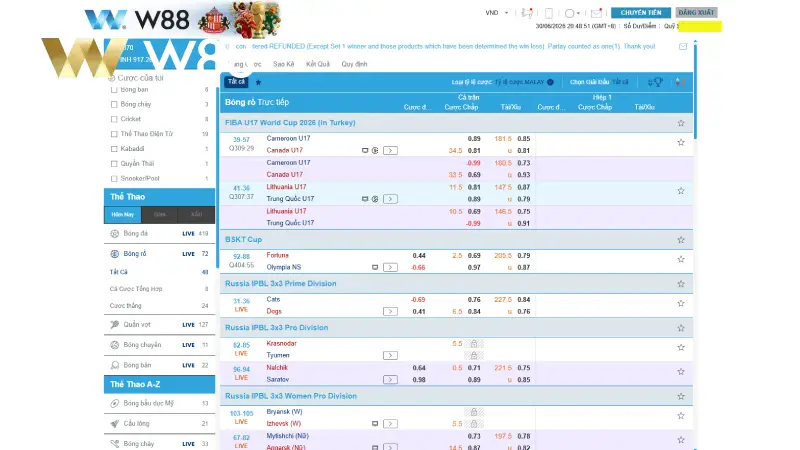Open the Sao Kê tab
This screenshot has width=800, height=450.
[283, 64]
